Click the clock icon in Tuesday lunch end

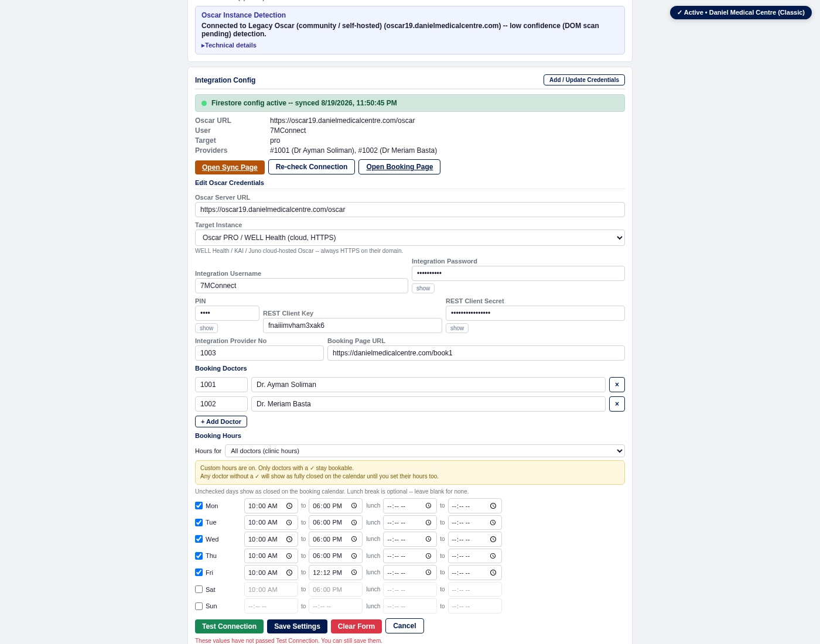pos(493,522)
